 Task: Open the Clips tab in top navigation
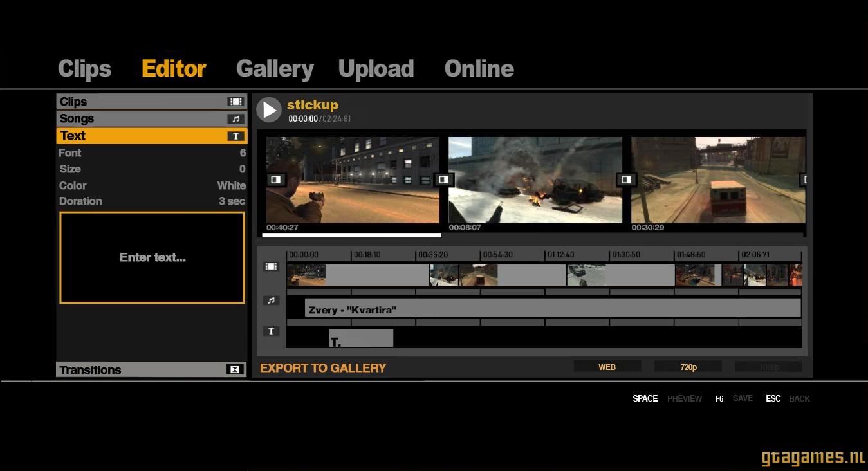pyautogui.click(x=84, y=69)
